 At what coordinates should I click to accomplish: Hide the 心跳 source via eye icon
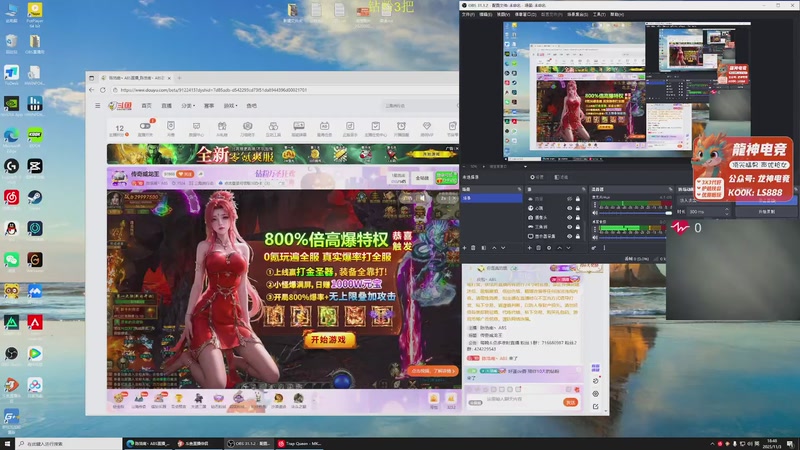[569, 208]
